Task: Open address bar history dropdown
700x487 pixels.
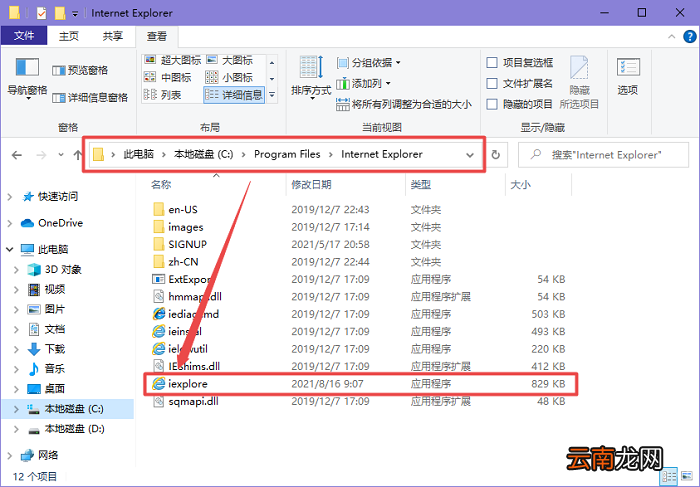Action: click(x=470, y=155)
